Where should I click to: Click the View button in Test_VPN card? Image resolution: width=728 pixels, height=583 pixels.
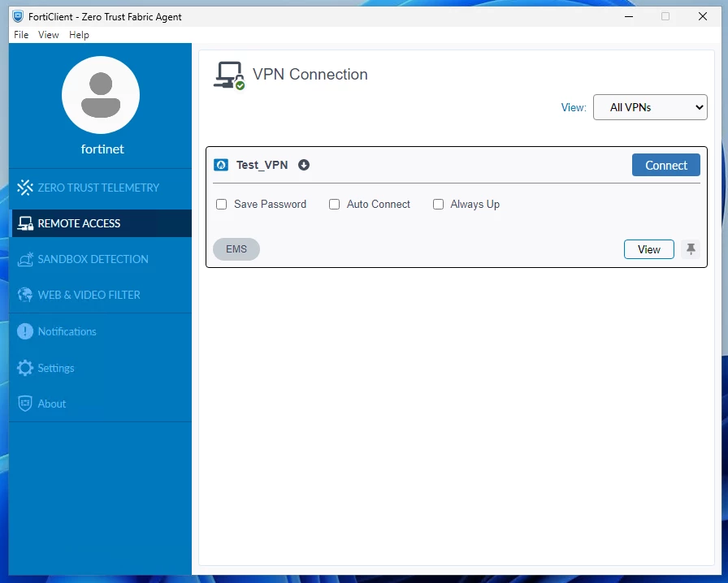648,249
